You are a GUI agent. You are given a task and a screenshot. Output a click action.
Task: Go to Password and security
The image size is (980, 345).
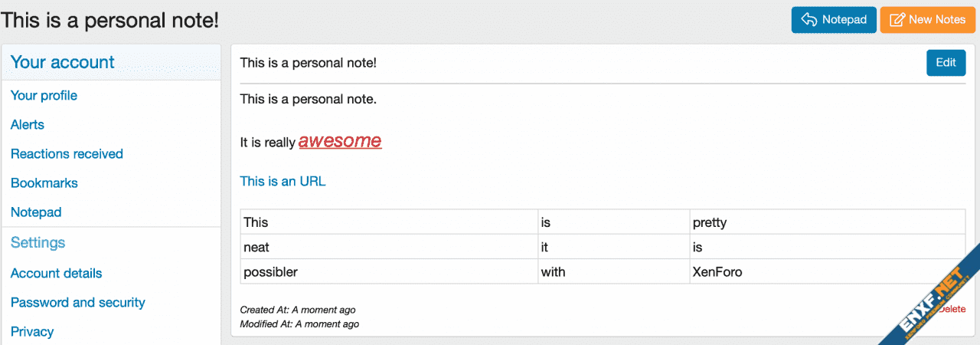coord(77,303)
